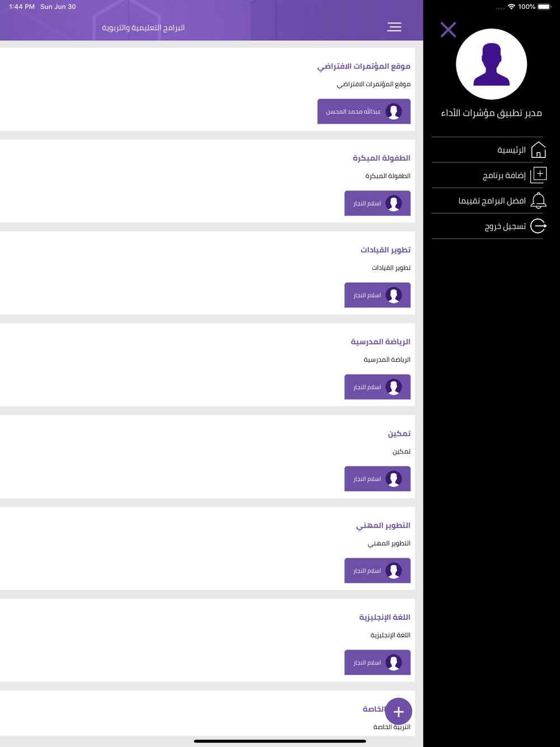The height and width of the screenshot is (747, 560).
Task: Tap the user button under الطفولة المبكرة
Action: (x=377, y=203)
